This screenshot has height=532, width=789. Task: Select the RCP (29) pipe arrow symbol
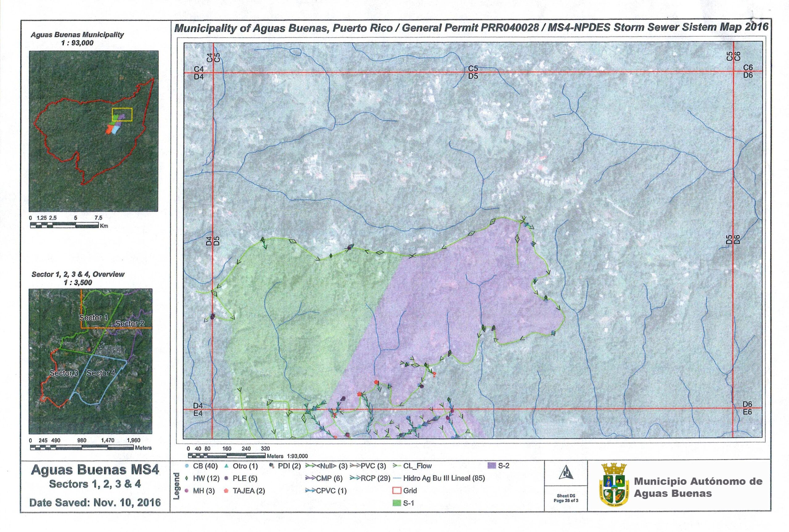pyautogui.click(x=354, y=478)
